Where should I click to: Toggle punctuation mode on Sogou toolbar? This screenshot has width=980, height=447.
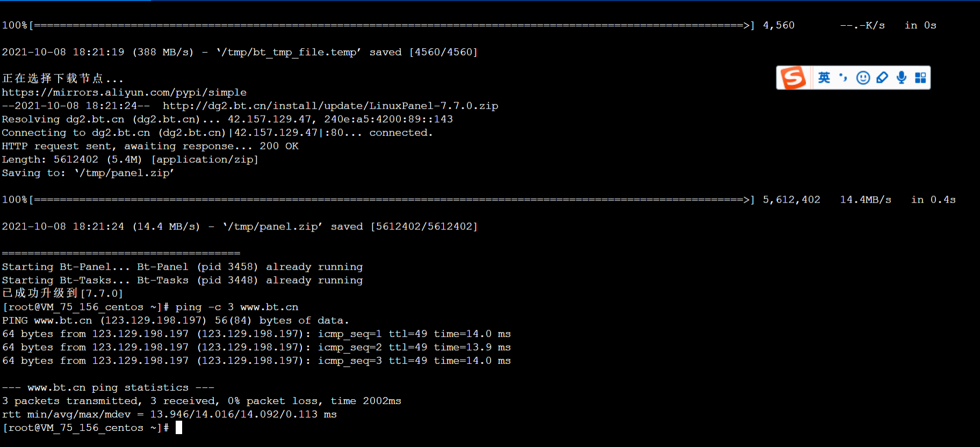844,78
